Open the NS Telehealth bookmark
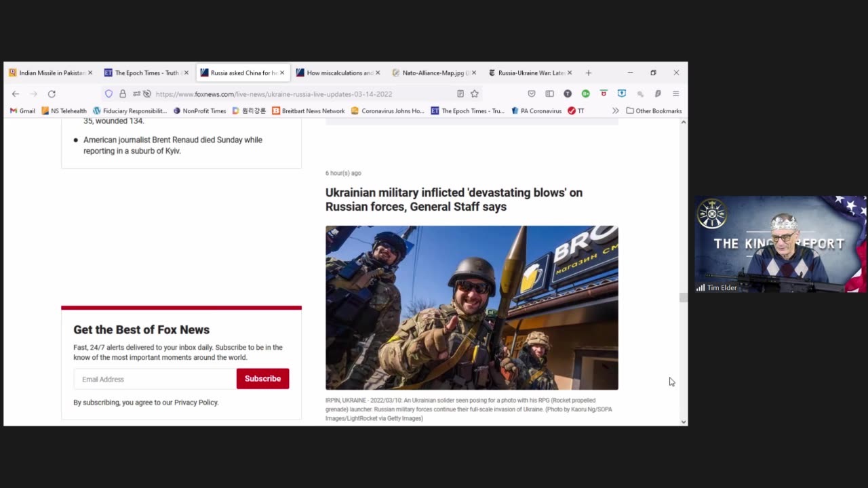868x488 pixels. (64, 111)
